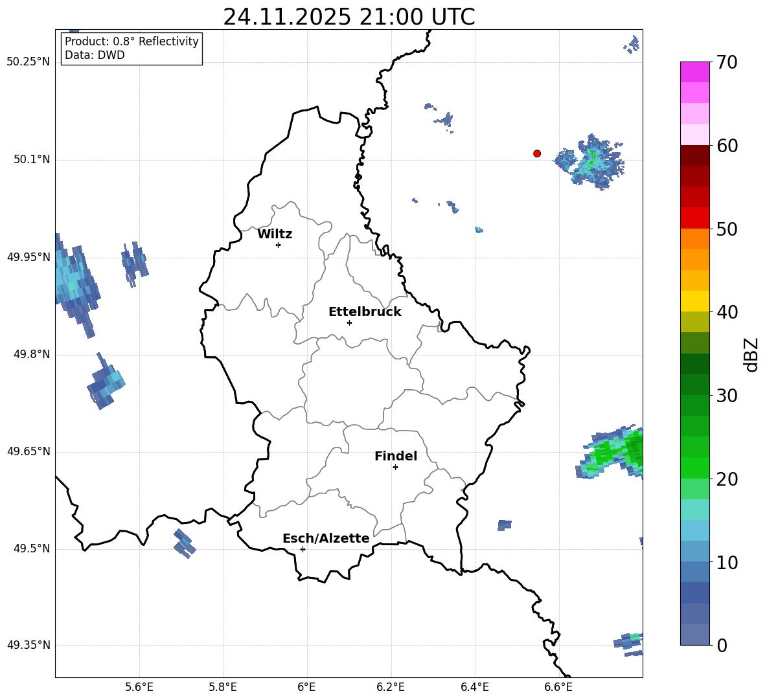Click the 49.8°N latitude label
Screen dimensions: 767x700
pos(32,354)
